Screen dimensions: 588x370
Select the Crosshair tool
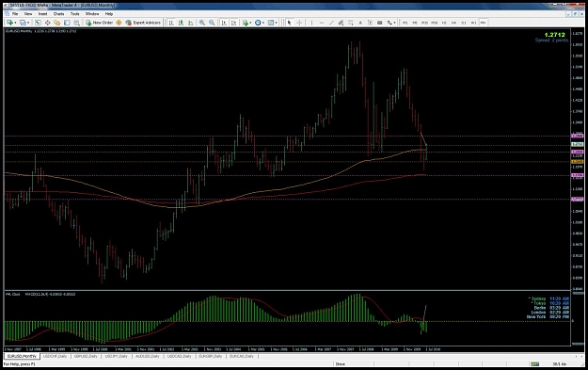click(299, 23)
